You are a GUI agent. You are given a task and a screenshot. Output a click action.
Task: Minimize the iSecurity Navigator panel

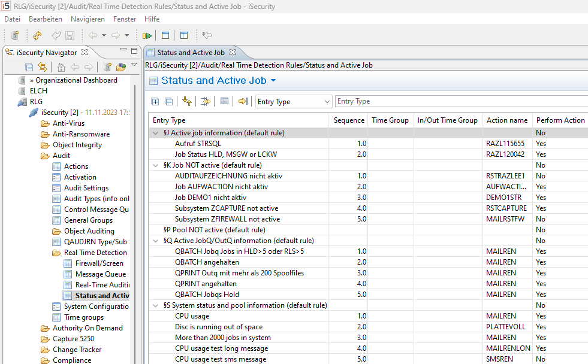coord(123,50)
